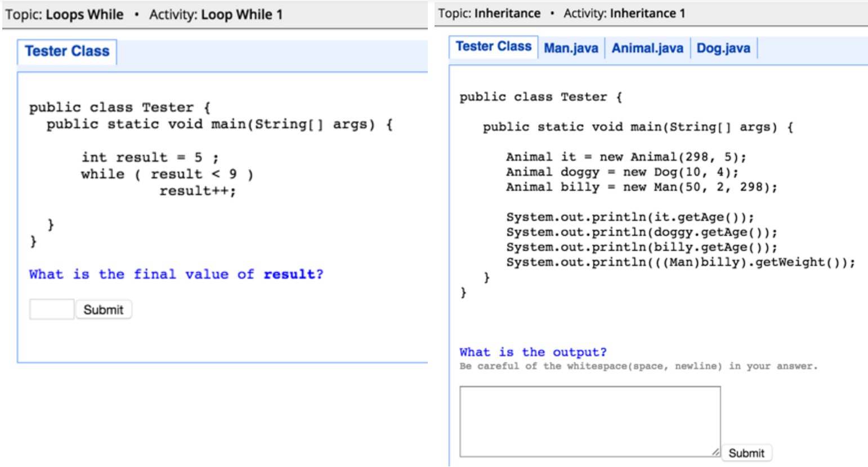Switch to the Animal.java tab
The height and width of the screenshot is (467, 868).
point(647,48)
